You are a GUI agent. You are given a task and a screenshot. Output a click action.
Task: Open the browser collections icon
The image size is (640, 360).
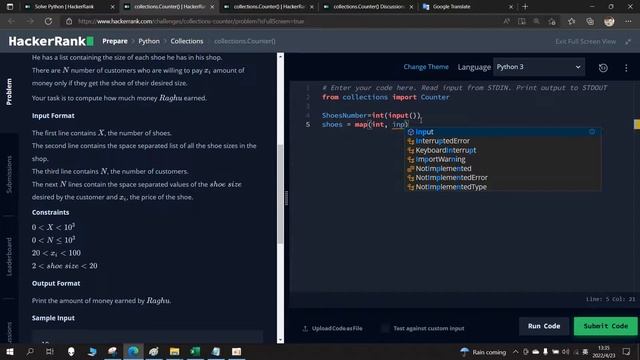pyautogui.click(x=590, y=21)
